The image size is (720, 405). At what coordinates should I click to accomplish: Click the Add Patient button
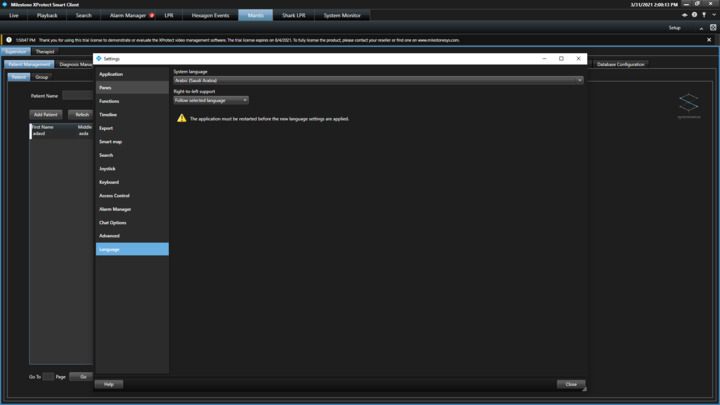[x=46, y=115]
